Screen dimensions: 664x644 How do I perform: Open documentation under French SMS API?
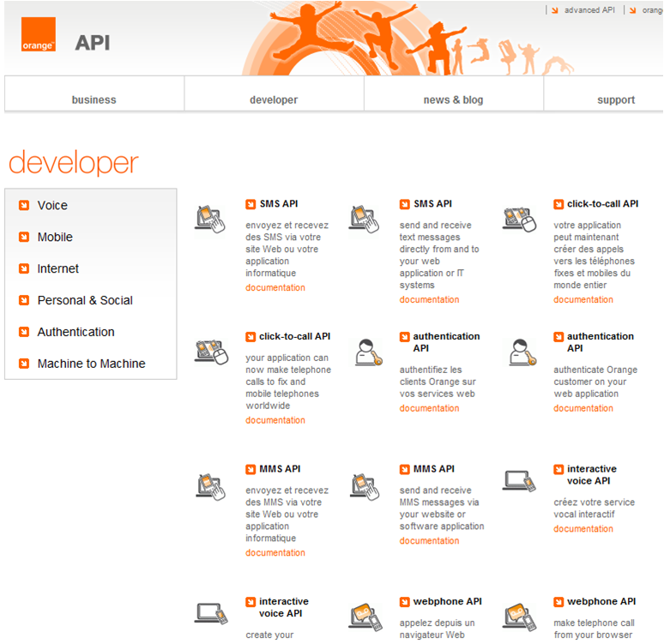(275, 288)
